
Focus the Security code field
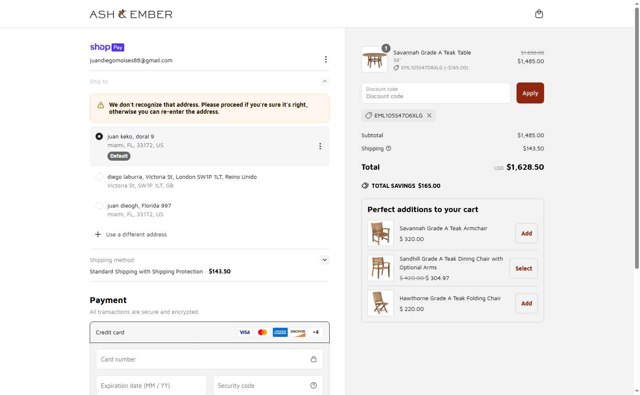pos(268,386)
